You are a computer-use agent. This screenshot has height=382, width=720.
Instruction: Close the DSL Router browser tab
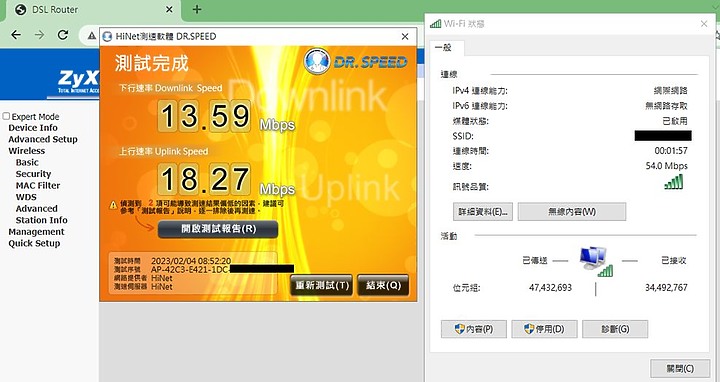tap(169, 9)
